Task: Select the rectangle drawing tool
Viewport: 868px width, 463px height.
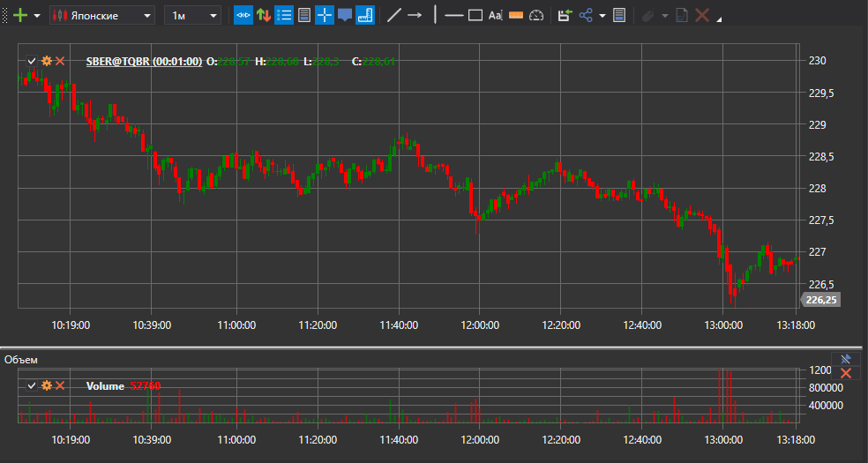Action: [475, 16]
